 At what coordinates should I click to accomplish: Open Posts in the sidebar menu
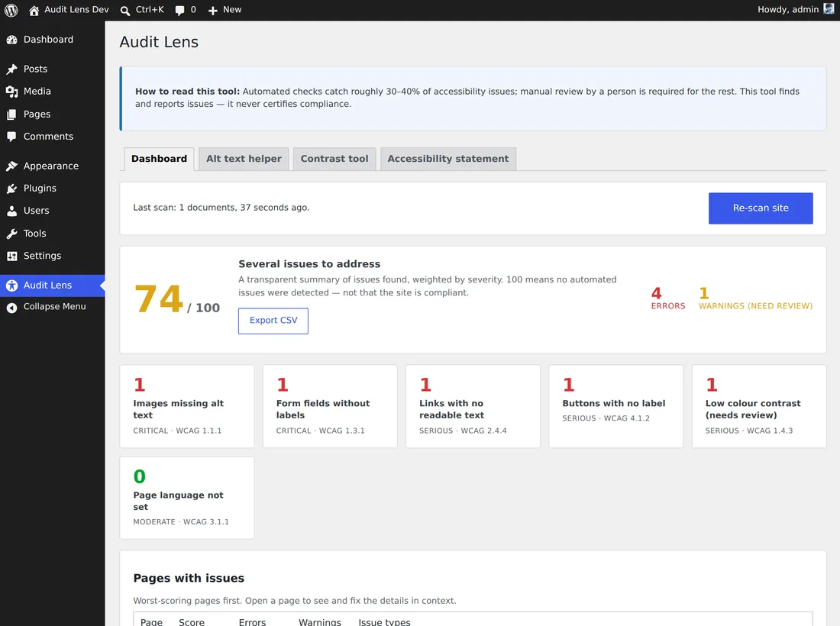53,69
